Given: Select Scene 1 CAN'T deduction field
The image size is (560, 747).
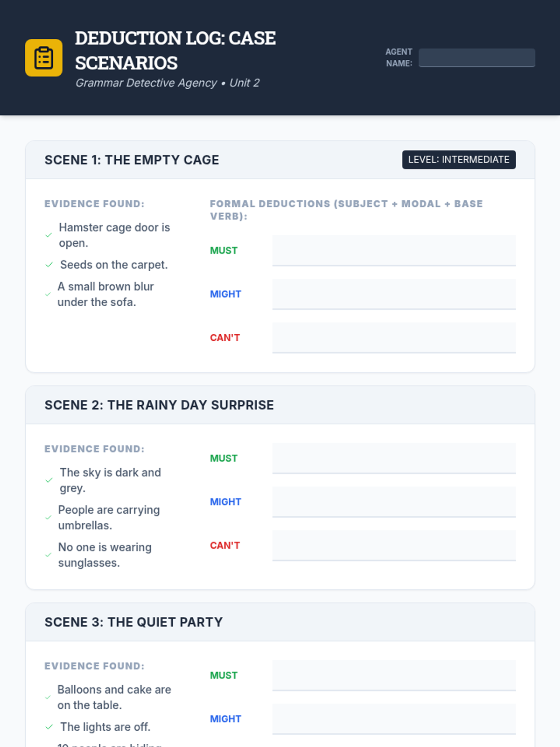Looking at the screenshot, I should [394, 338].
